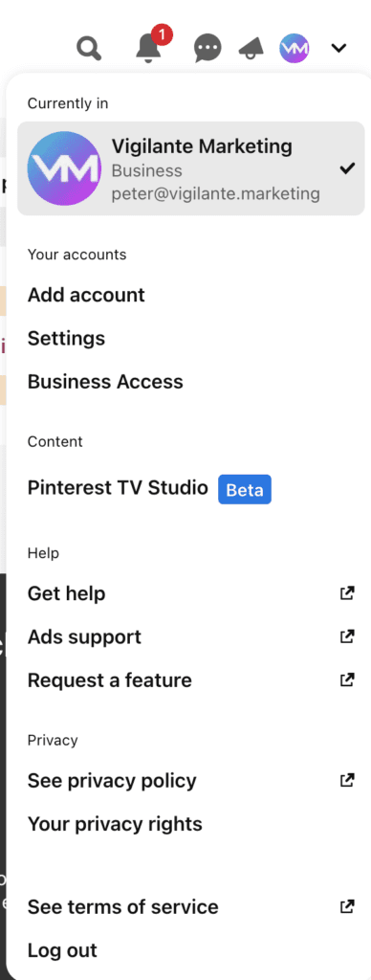
Task: Click the external-link icon for Request a feature
Action: [x=347, y=680]
